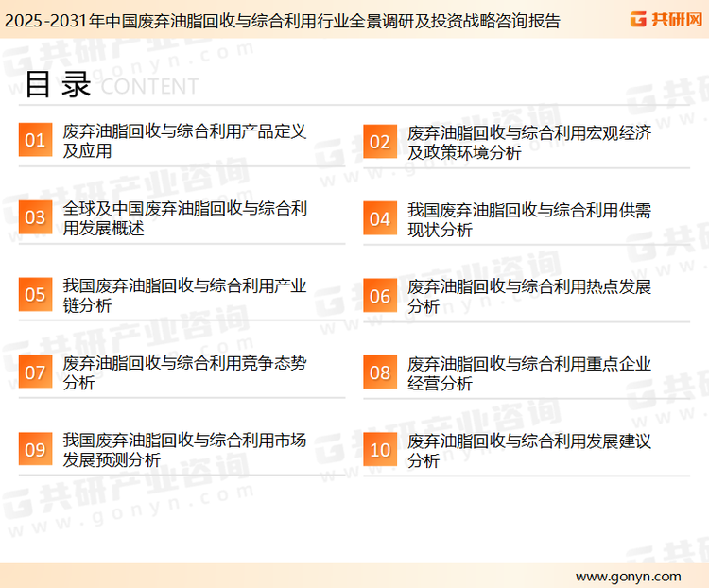Screen dimensions: 709x588
Task: Select the report title text in the header
Action: 282,21
